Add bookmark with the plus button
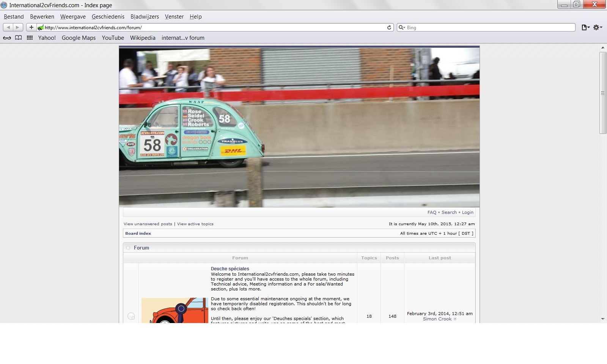Image resolution: width=607 pixels, height=364 pixels. (31, 27)
